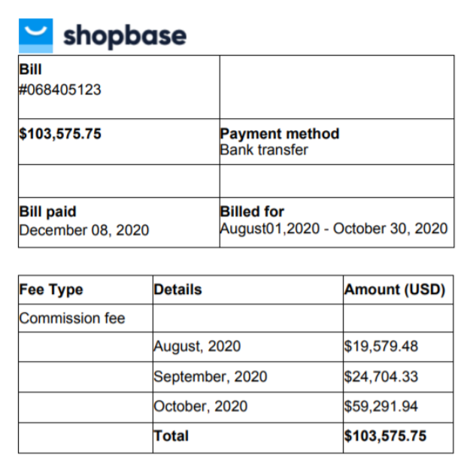
Task: Click the Billed for heading
Action: tap(252, 211)
